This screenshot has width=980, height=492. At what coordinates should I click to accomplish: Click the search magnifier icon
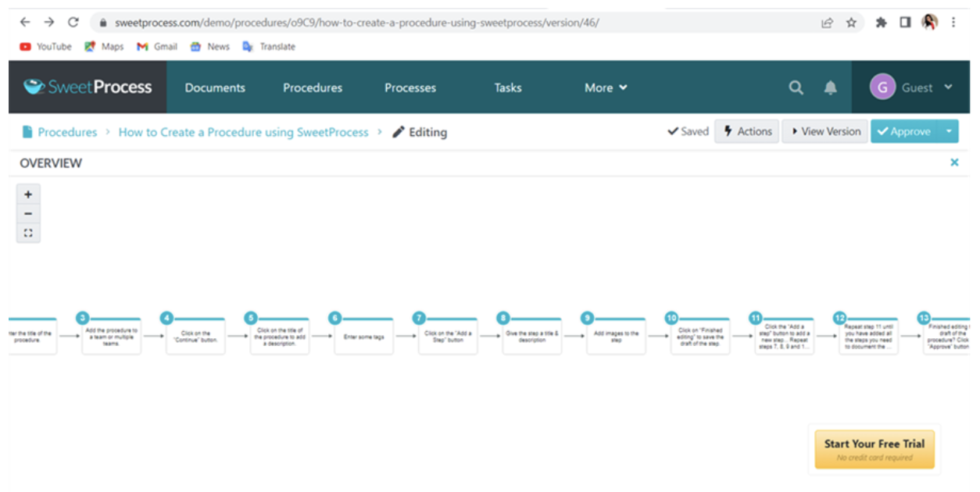[x=796, y=87]
